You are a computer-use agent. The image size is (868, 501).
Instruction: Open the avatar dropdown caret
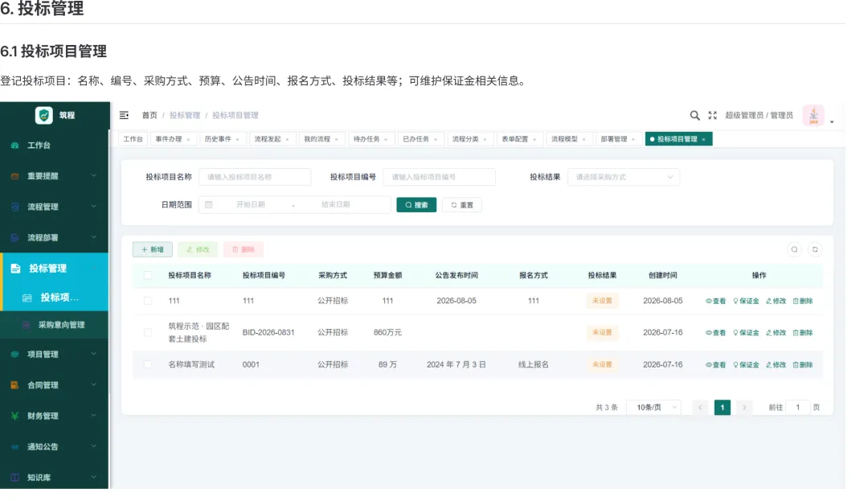pyautogui.click(x=832, y=121)
